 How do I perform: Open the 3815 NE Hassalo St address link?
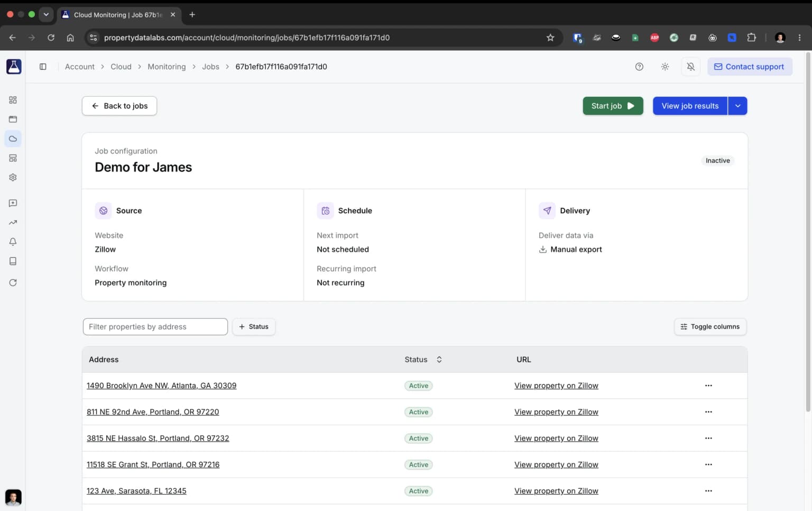click(x=158, y=439)
